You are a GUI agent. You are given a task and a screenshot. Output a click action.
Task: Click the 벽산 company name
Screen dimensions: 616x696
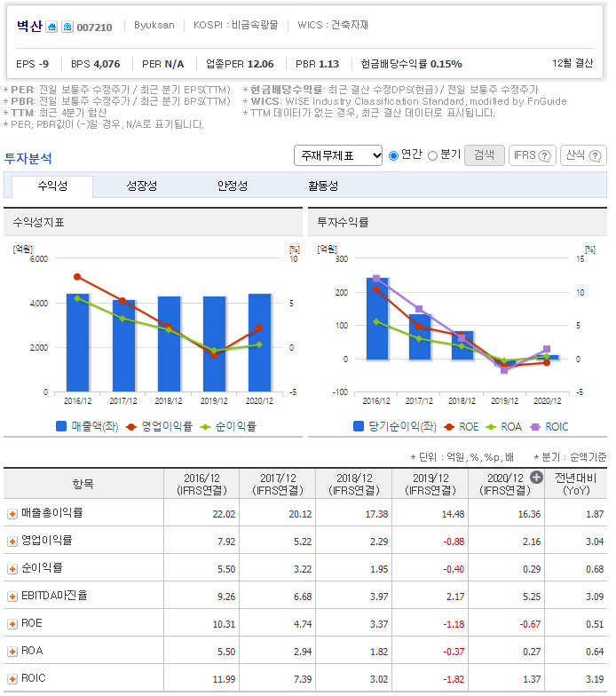pyautogui.click(x=30, y=27)
